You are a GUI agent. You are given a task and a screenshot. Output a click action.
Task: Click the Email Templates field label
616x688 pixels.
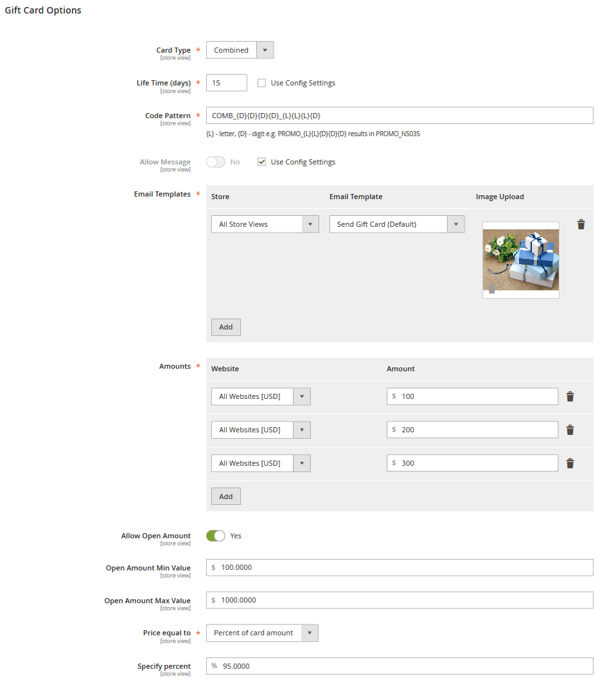click(x=163, y=194)
